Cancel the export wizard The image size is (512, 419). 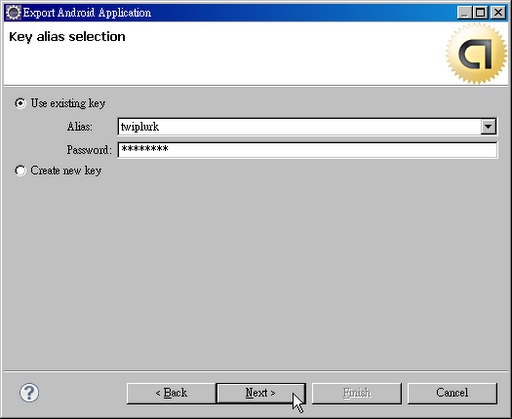(452, 393)
